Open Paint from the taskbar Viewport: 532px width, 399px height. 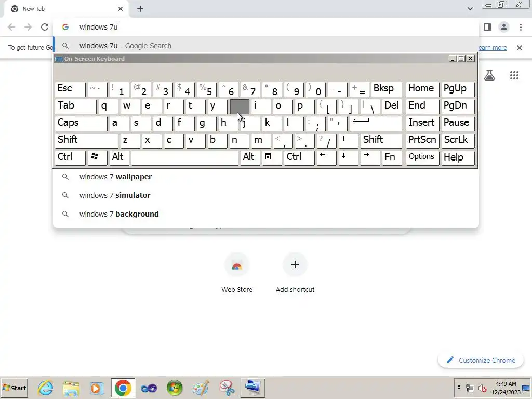201,388
